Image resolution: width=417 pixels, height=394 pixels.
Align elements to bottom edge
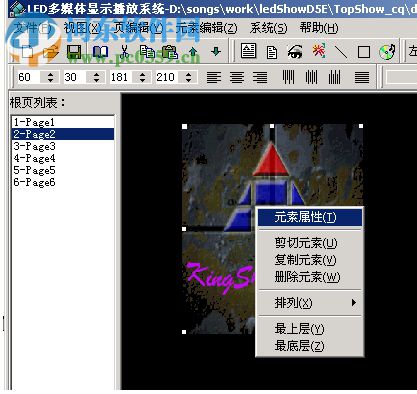335,77
